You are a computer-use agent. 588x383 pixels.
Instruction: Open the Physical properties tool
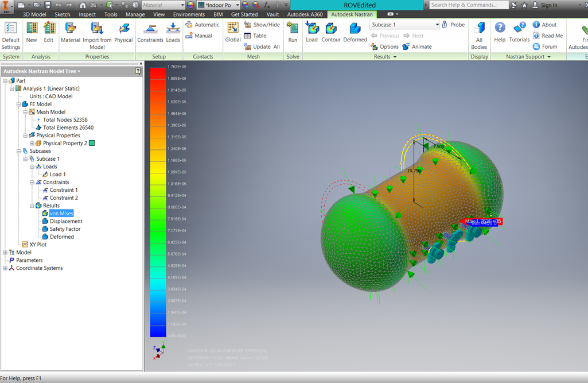(123, 33)
